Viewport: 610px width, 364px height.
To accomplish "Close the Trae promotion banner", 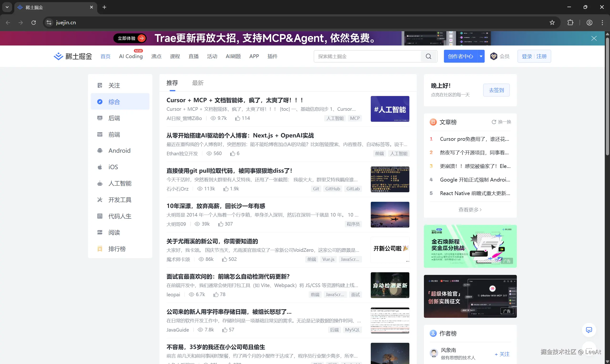I will click(x=594, y=38).
